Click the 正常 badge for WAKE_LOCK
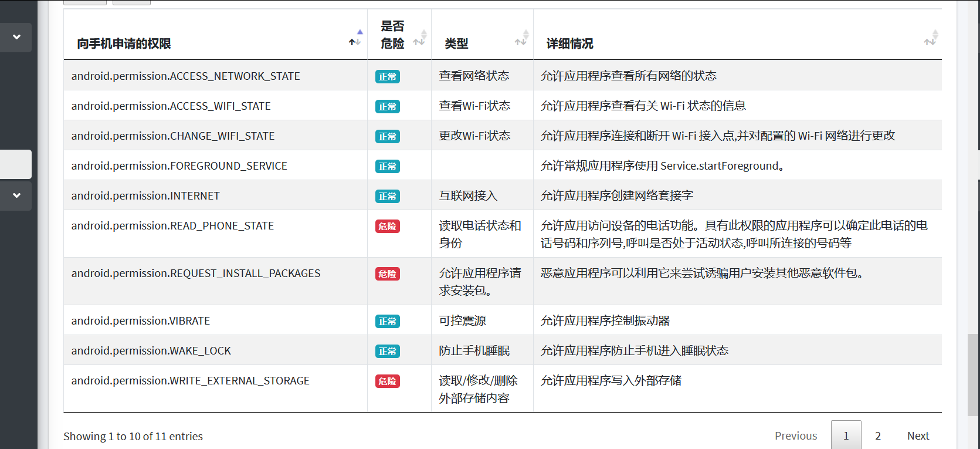This screenshot has height=449, width=980. 388,351
